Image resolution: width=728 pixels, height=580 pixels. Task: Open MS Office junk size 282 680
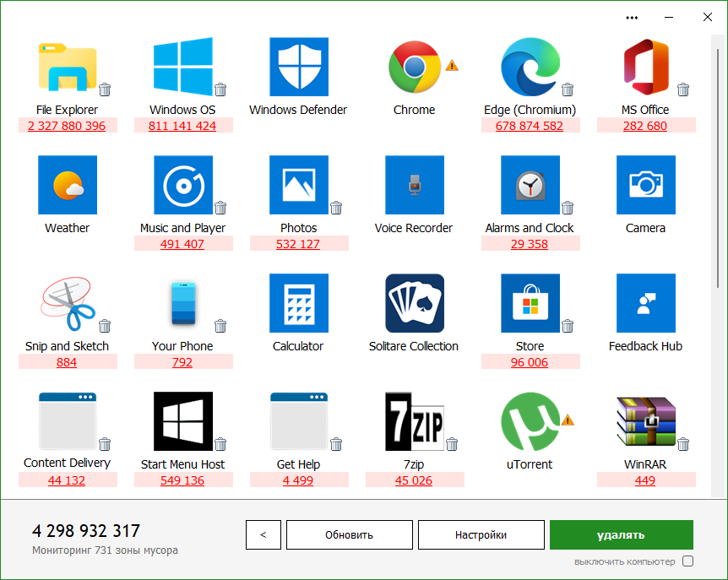pos(646,126)
